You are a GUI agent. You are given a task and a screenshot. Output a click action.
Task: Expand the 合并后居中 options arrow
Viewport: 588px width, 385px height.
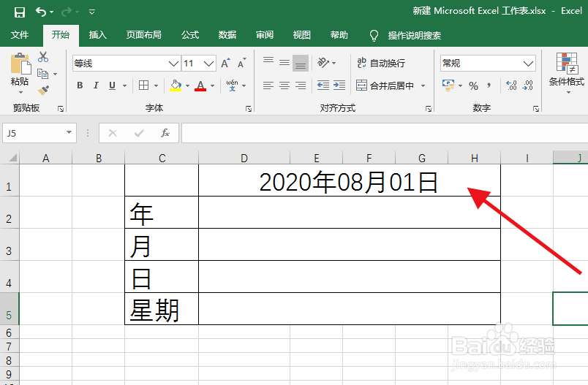423,85
